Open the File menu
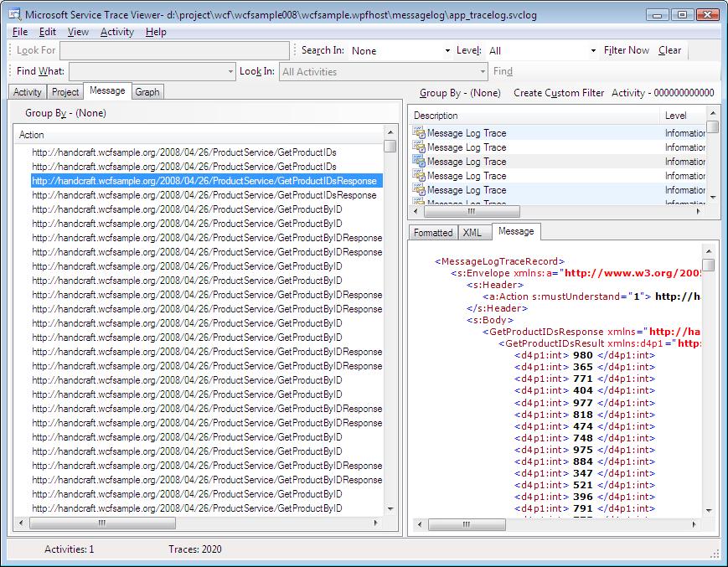This screenshot has height=567, width=728. 20,32
